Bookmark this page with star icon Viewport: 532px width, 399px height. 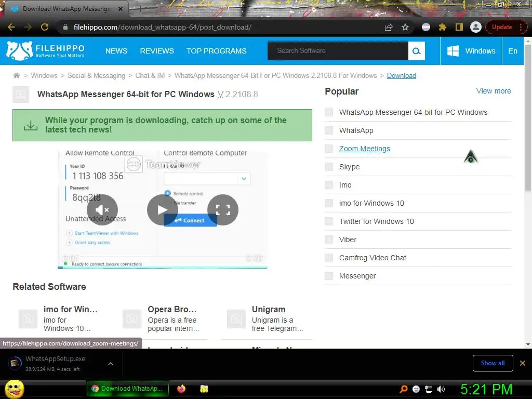point(405,27)
